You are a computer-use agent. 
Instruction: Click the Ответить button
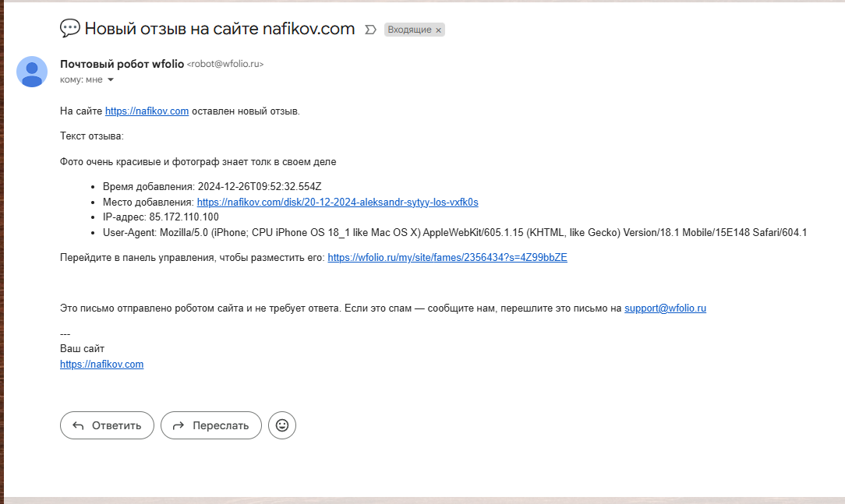click(x=107, y=425)
